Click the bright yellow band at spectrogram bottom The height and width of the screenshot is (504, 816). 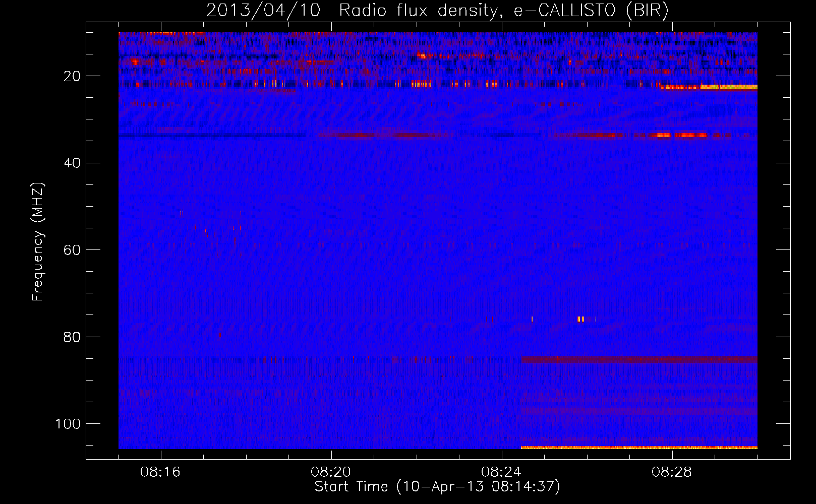pyautogui.click(x=639, y=447)
